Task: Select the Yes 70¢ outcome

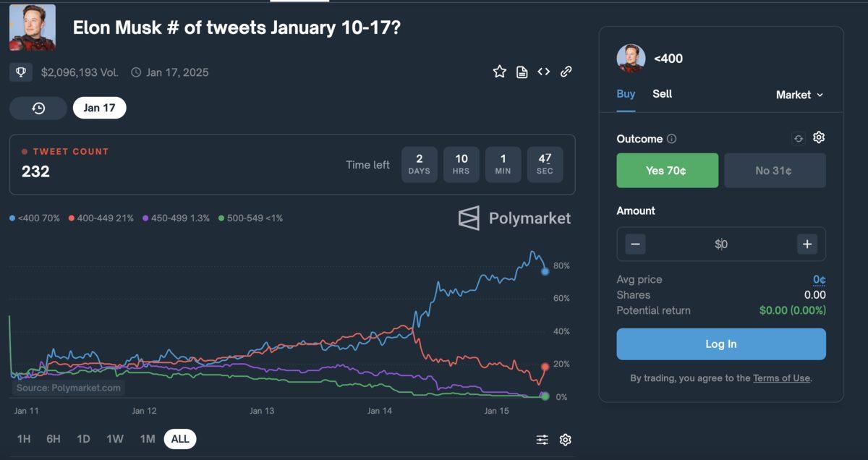Action: click(x=667, y=171)
